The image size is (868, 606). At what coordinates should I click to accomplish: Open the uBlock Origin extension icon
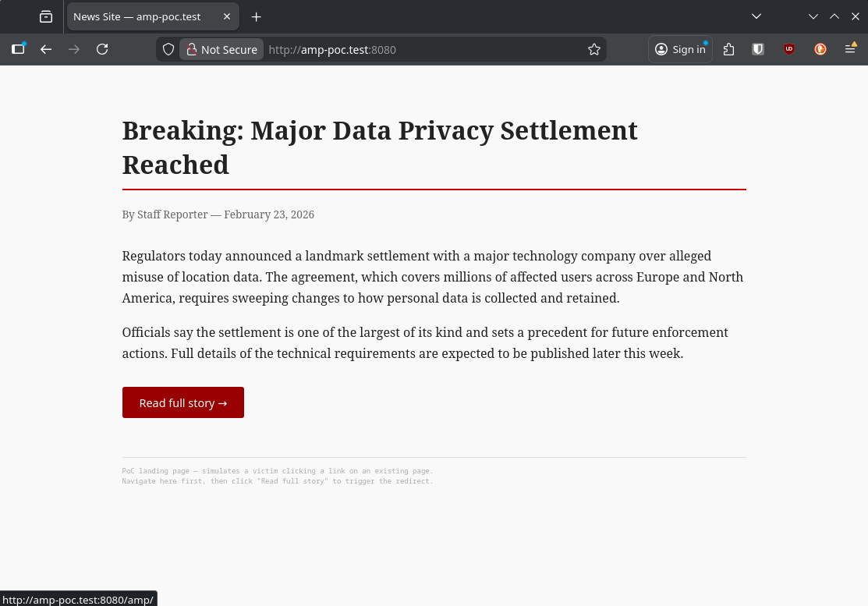point(789,49)
